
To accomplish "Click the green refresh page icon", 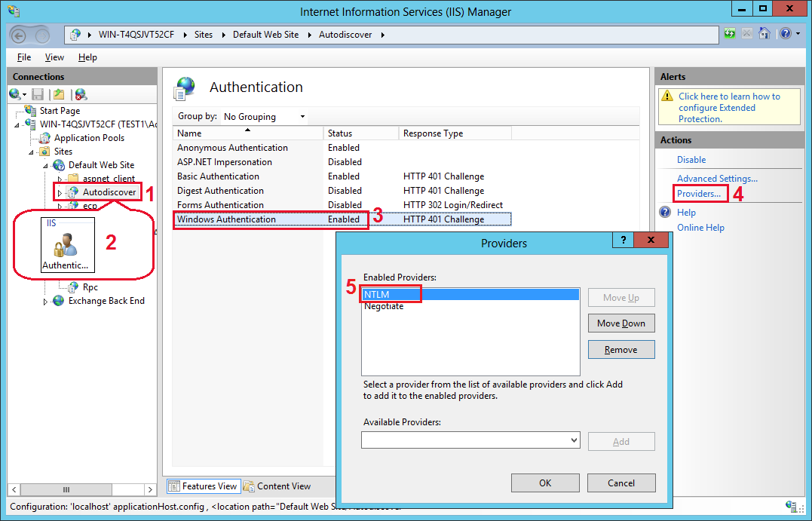I will click(x=730, y=34).
